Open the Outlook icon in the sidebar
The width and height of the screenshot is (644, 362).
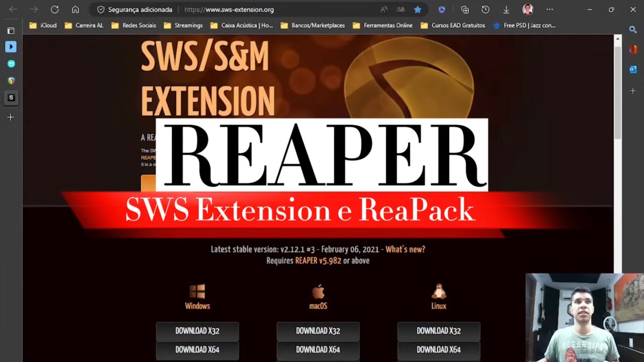[633, 69]
